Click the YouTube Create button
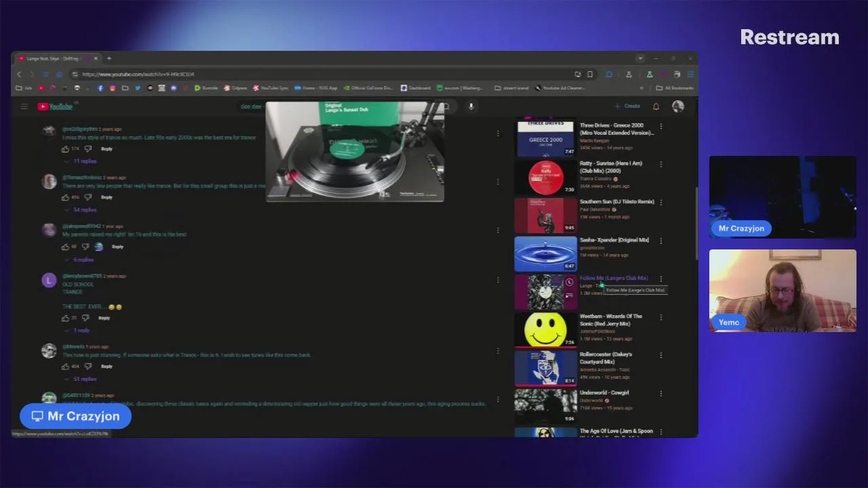 627,106
